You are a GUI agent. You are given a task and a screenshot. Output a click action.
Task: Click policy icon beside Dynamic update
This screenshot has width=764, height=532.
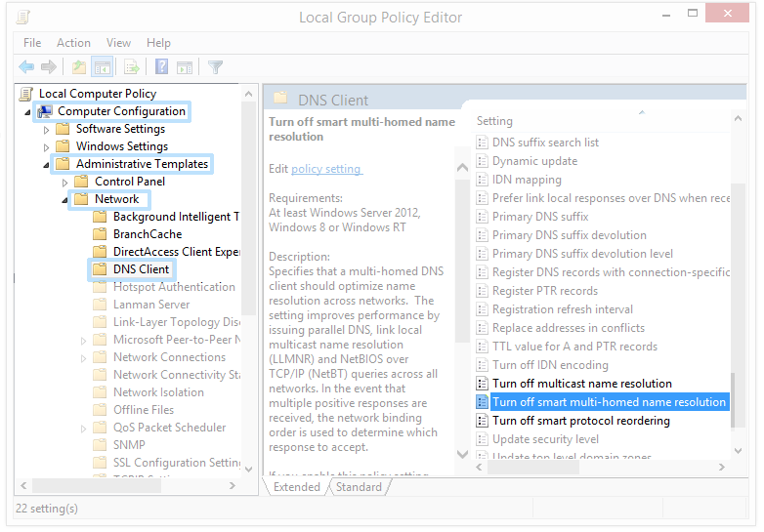pyautogui.click(x=482, y=161)
